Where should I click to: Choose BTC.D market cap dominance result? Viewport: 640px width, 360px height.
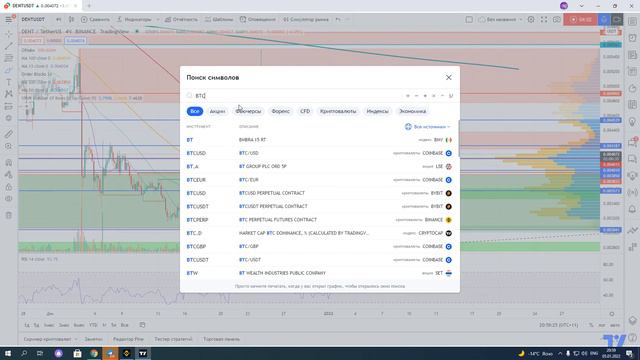click(x=320, y=233)
